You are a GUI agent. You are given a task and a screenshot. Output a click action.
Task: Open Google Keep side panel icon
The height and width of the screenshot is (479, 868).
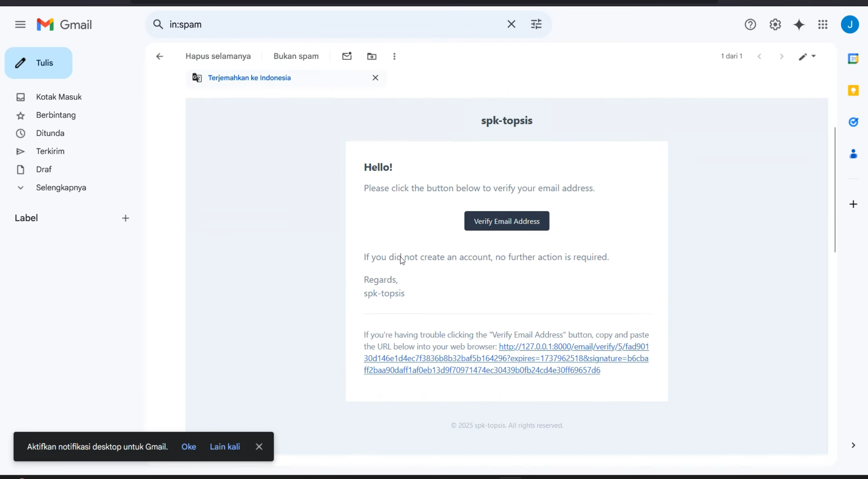853,90
